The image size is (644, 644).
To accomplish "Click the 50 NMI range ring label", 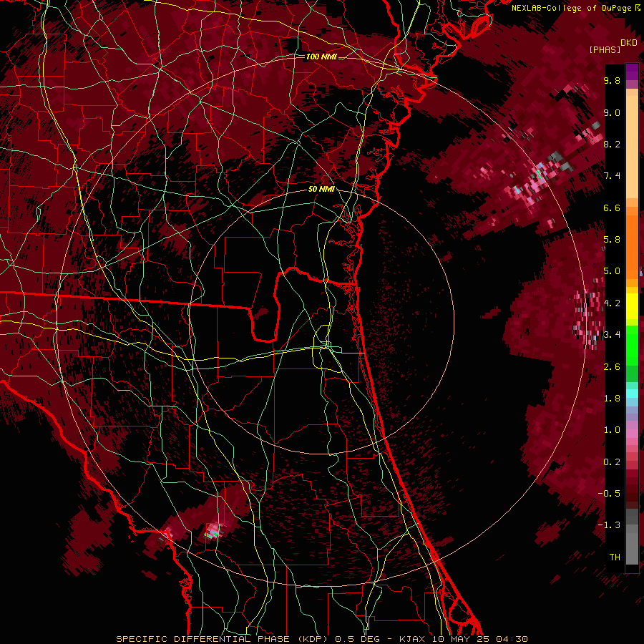I will click(x=321, y=190).
